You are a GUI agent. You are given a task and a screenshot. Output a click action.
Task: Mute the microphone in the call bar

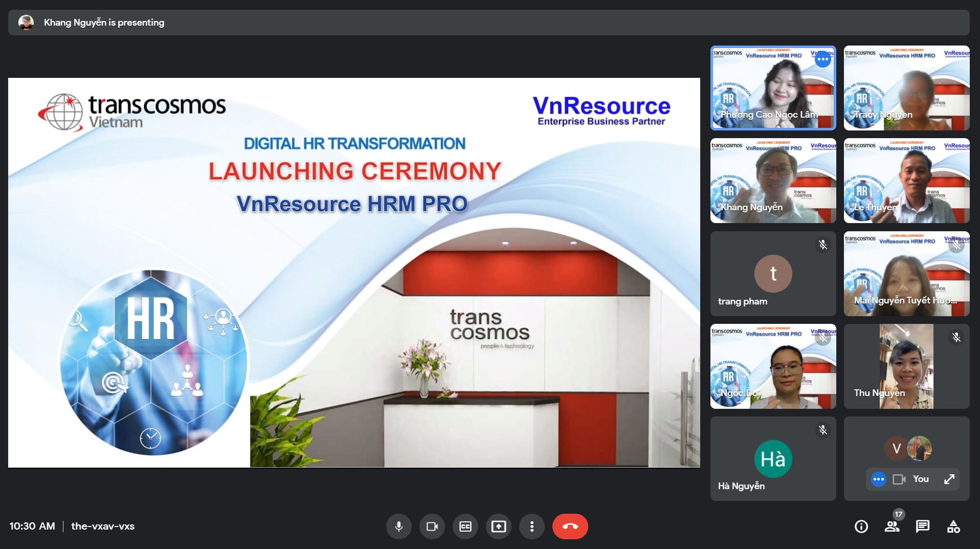point(399,526)
